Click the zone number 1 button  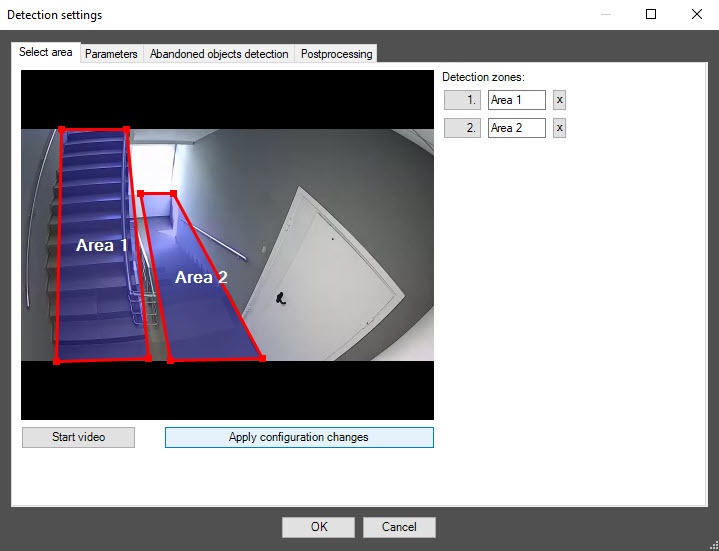point(462,100)
